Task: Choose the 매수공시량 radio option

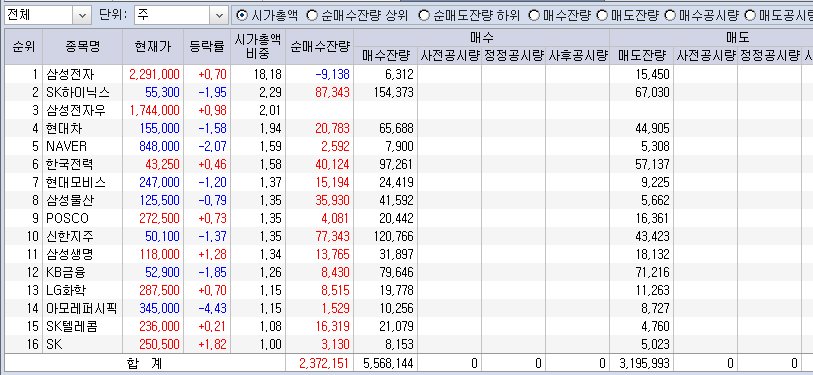Action: [x=670, y=16]
